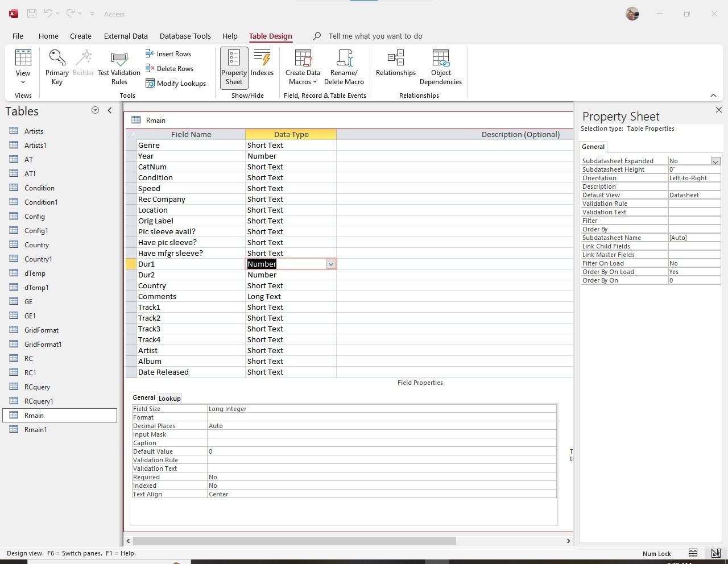This screenshot has width=728, height=564.
Task: Open the Indexes window
Action: tap(262, 64)
